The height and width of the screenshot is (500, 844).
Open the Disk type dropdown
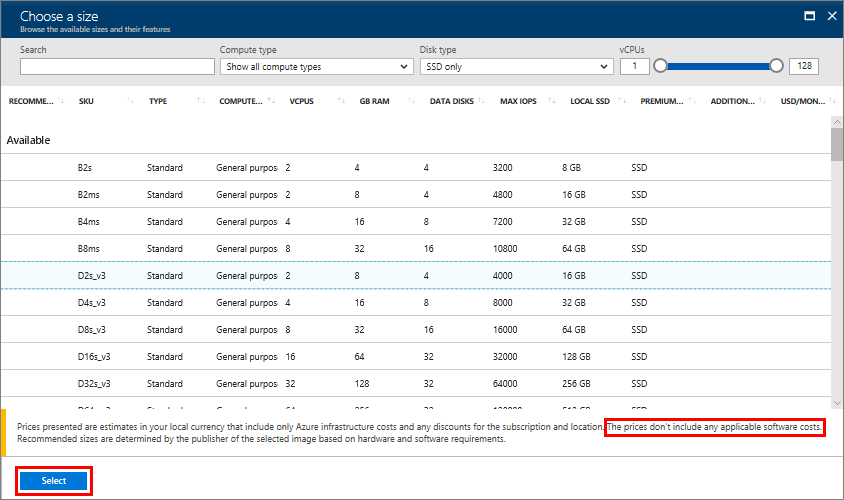[516, 67]
